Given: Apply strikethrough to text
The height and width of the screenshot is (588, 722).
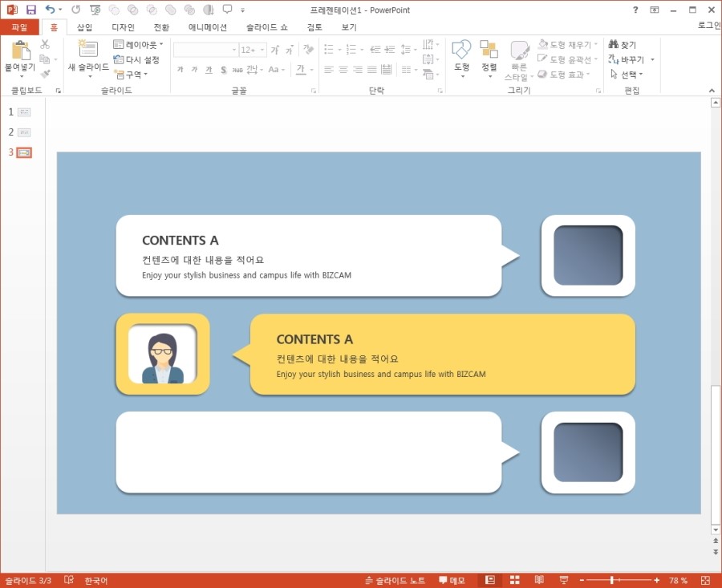Looking at the screenshot, I should 223,69.
